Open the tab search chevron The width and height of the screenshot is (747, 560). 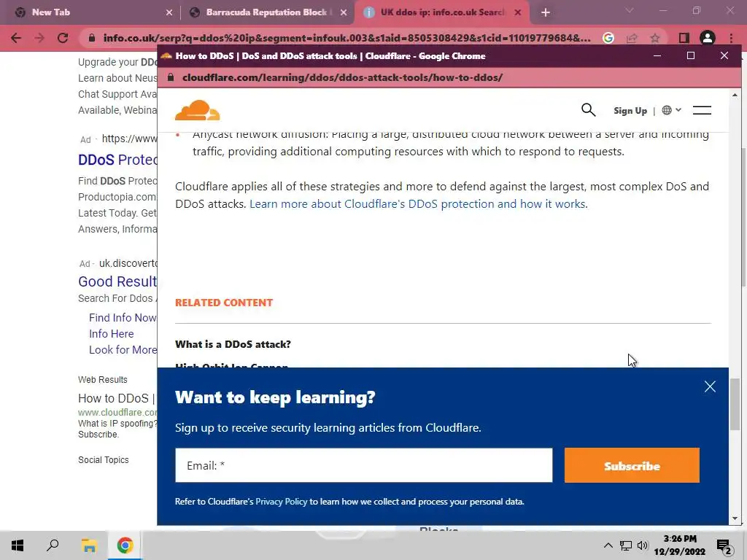(630, 10)
